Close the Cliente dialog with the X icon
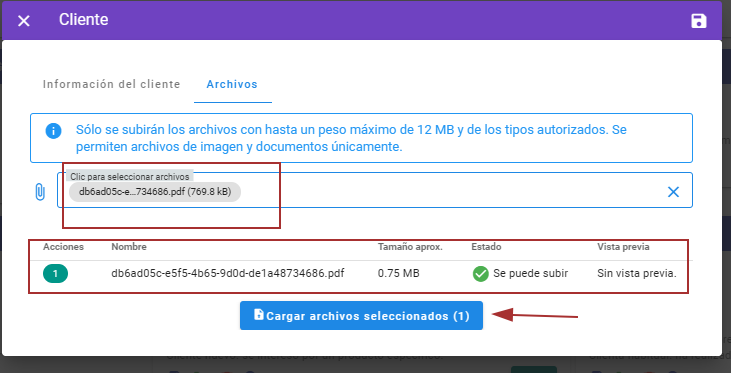731x373 pixels. pyautogui.click(x=24, y=21)
